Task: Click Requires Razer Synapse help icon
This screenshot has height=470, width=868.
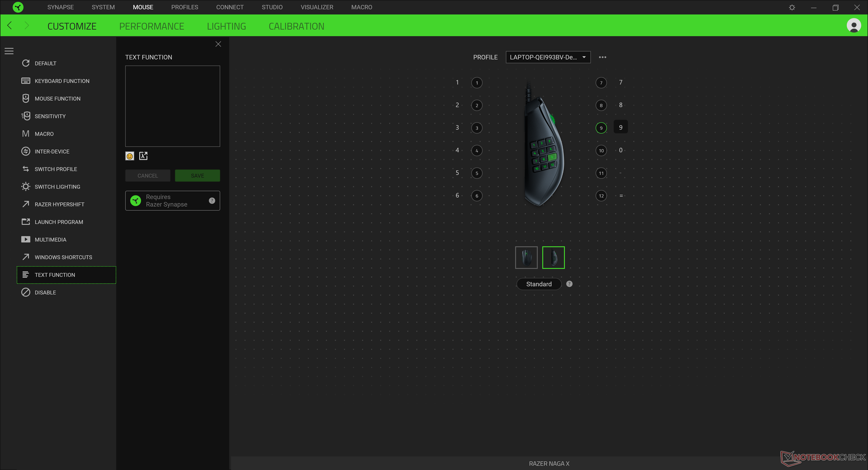Action: [212, 201]
